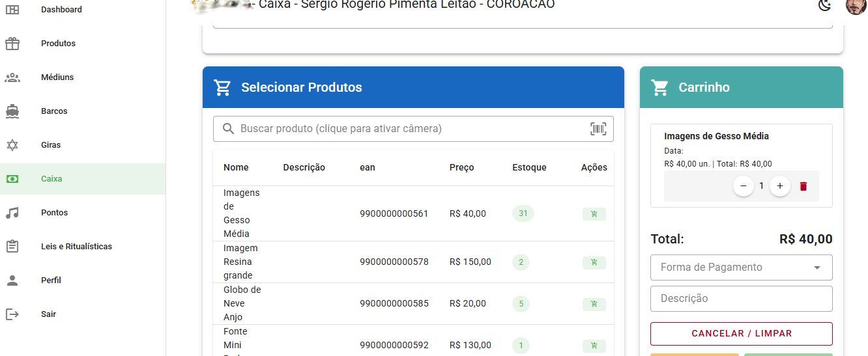Add Globo de Neve Anjo to cart
This screenshot has width=868, height=356.
tap(594, 304)
